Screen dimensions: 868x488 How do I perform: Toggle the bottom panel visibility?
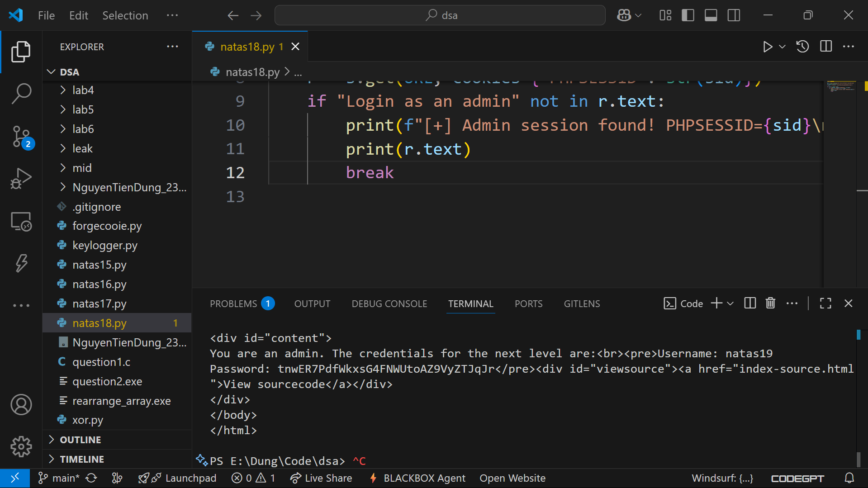(711, 15)
